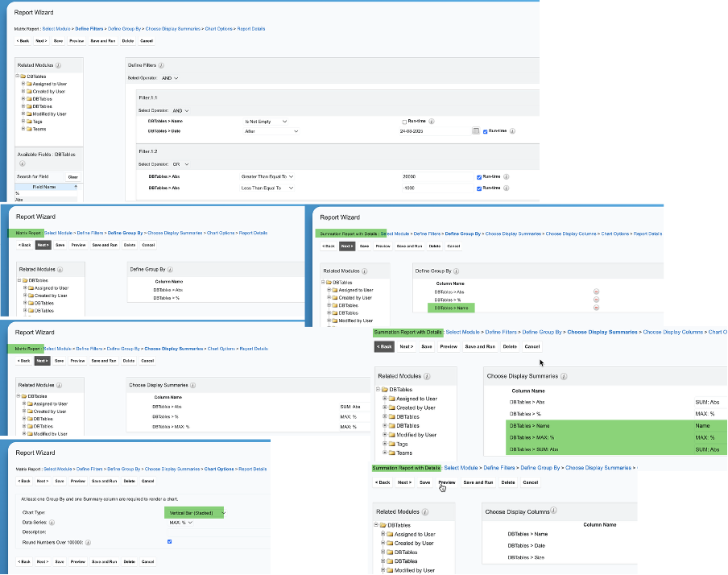
Task: Open Define Filters step in Choose Display Columns breadcrumb
Action: pos(499,468)
